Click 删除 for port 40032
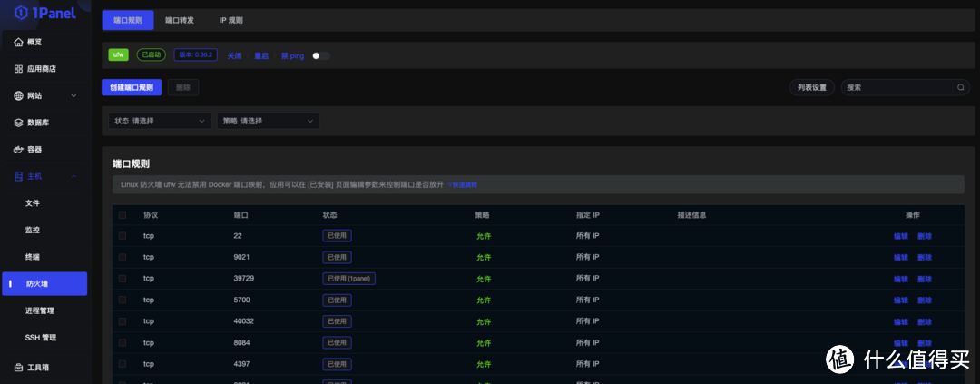This screenshot has height=384, width=980. (x=925, y=321)
